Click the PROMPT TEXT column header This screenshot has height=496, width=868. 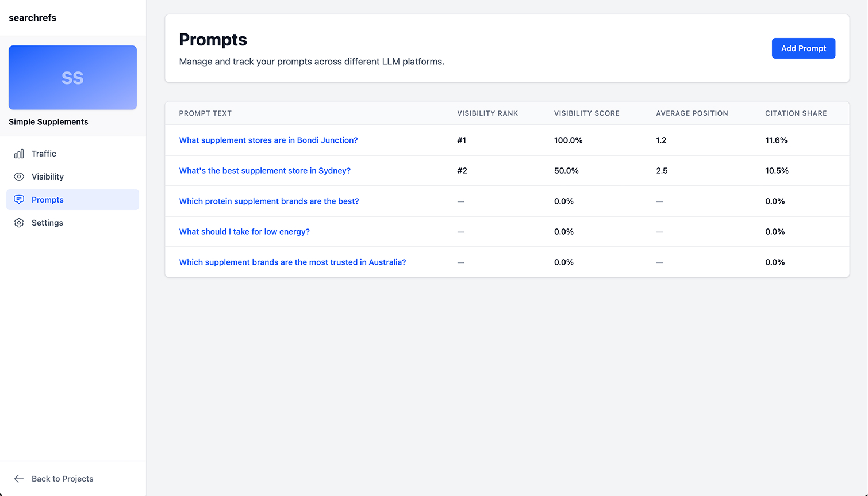(205, 113)
